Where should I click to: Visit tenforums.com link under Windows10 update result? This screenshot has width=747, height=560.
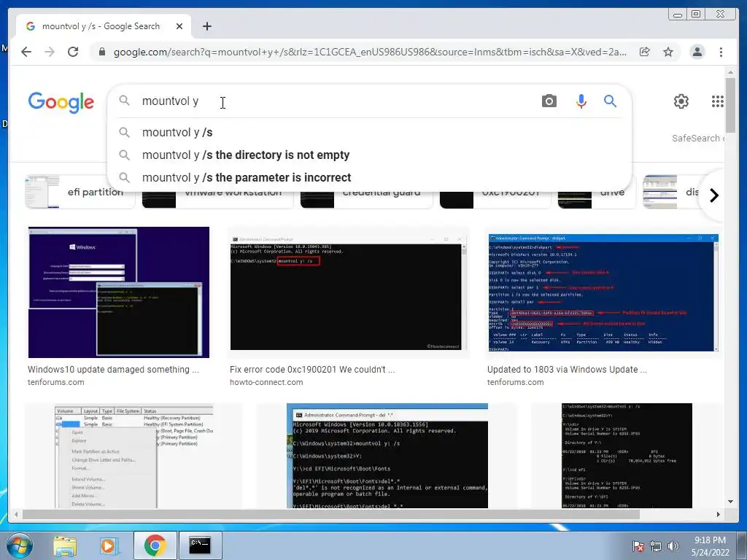(56, 382)
